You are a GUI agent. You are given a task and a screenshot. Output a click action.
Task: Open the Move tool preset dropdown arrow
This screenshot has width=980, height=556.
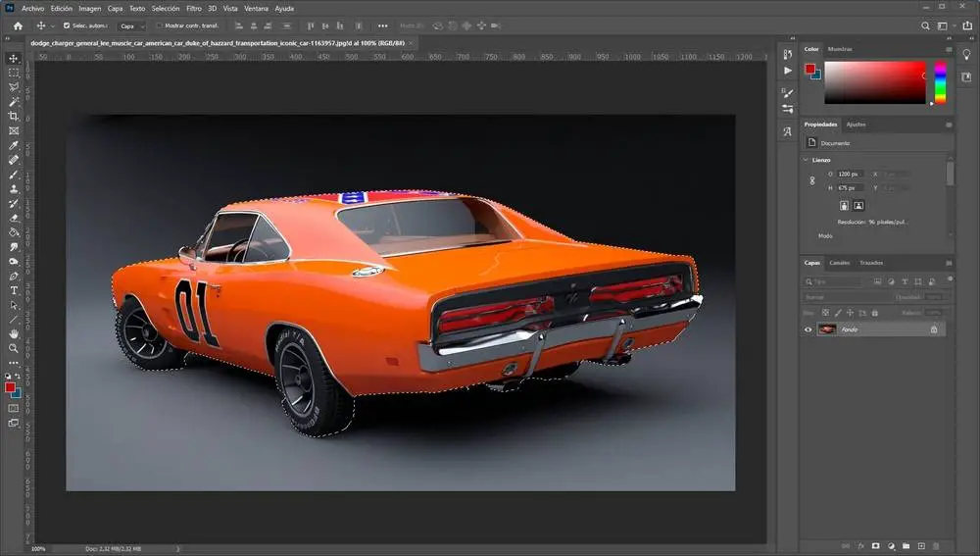pyautogui.click(x=53, y=26)
